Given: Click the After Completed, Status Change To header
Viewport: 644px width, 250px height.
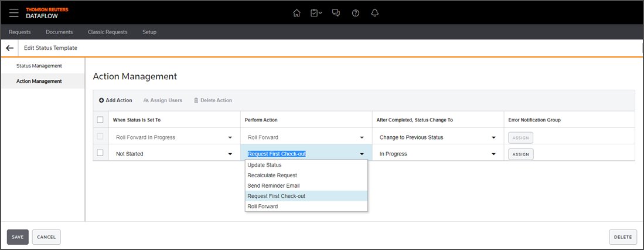Looking at the screenshot, I should [x=415, y=120].
